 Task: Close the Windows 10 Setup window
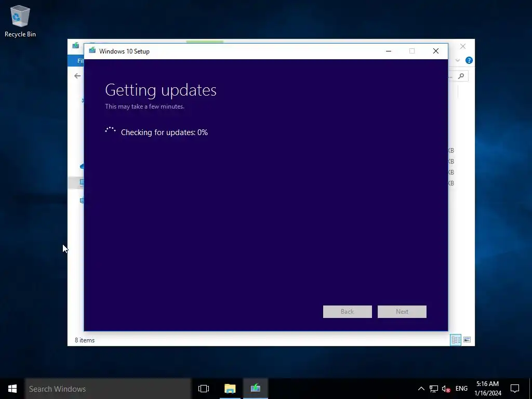(x=436, y=51)
